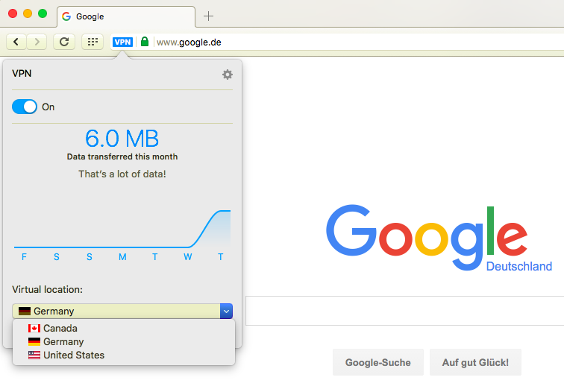Click 'Data transferred this month' text
The height and width of the screenshot is (392, 564).
[x=122, y=157]
